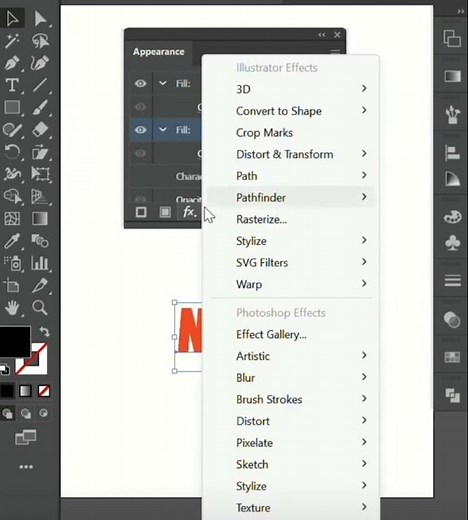Open the Pathfinder effects submenu

pyautogui.click(x=291, y=197)
